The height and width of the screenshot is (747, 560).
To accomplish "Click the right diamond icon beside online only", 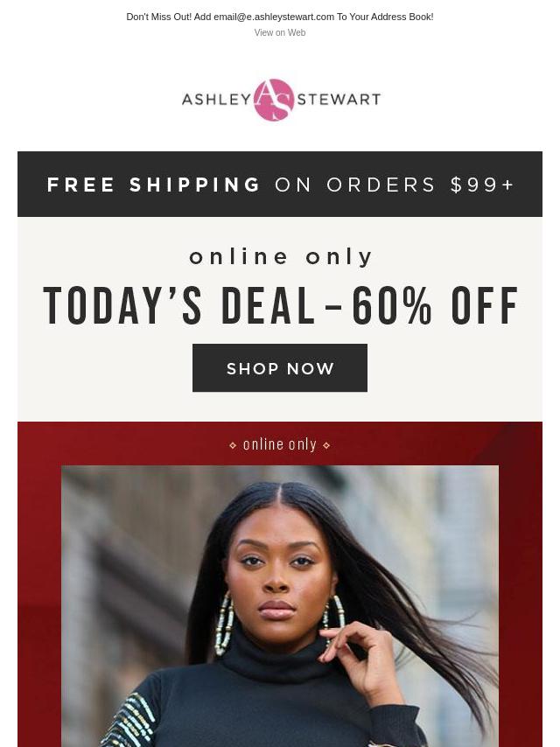I will point(326,445).
